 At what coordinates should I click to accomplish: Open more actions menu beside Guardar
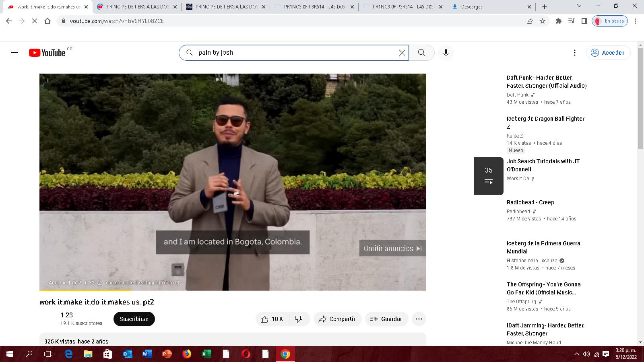(x=419, y=319)
